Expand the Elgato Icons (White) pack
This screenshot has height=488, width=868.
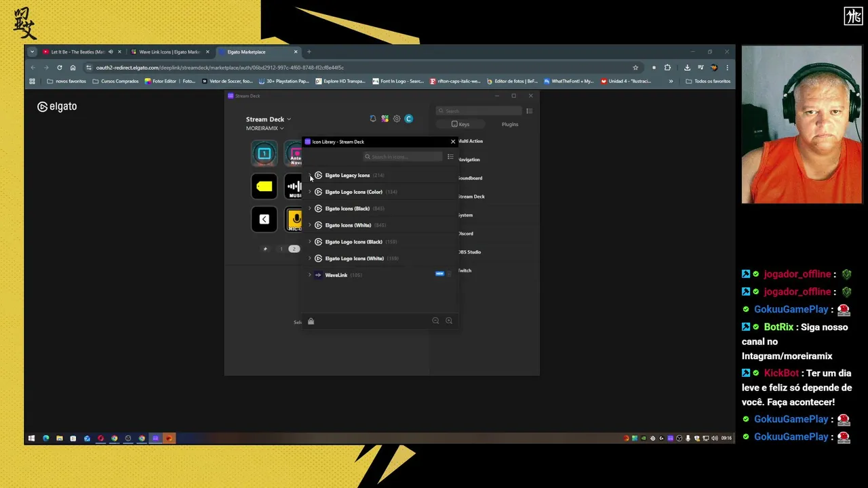click(310, 225)
